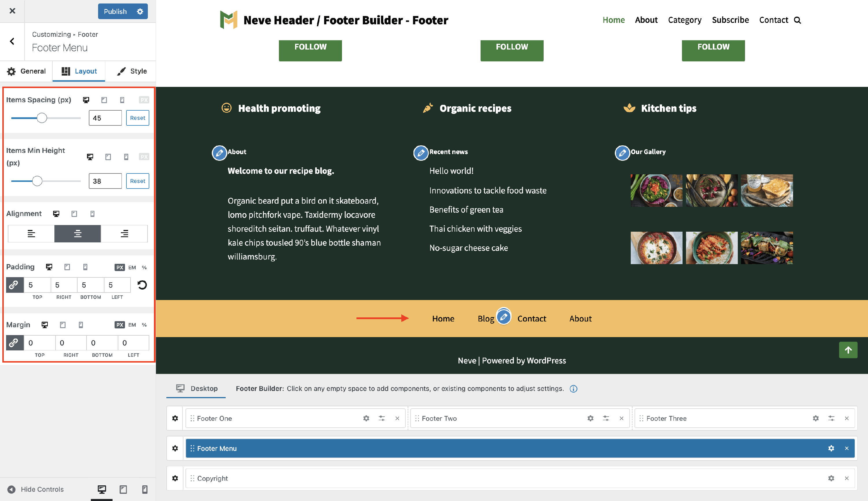
Task: Switch to mobile preview in bottom bar
Action: pos(145,489)
